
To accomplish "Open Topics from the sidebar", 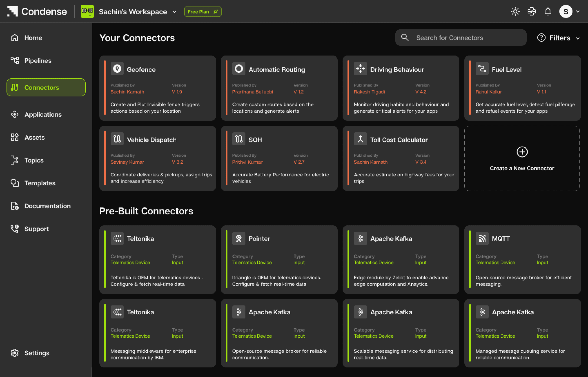I will click(34, 160).
